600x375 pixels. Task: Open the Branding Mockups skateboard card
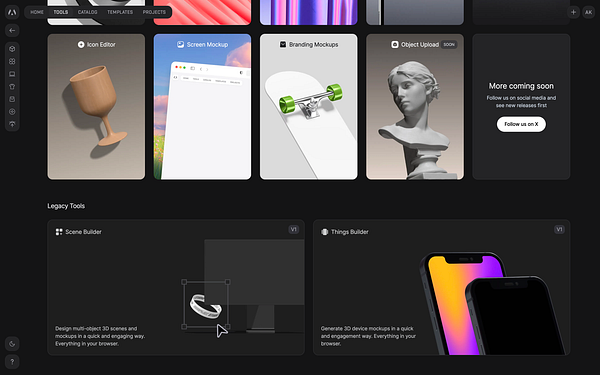point(309,107)
